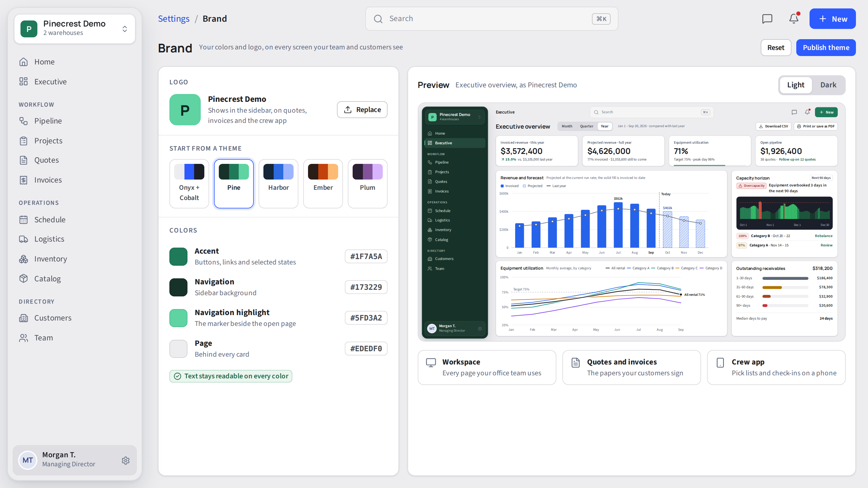The image size is (868, 488).
Task: Open Quotes document icon
Action: point(23,160)
